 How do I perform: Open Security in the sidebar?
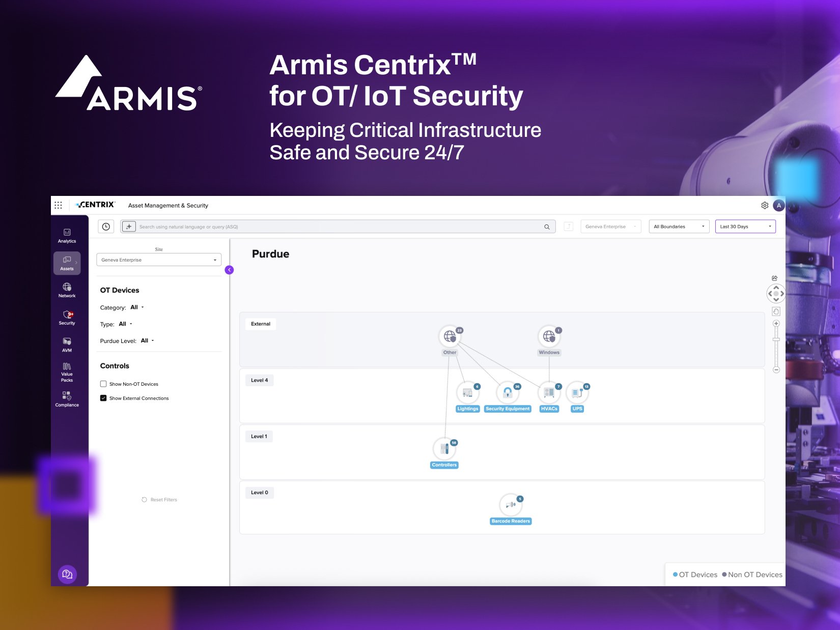pyautogui.click(x=67, y=318)
